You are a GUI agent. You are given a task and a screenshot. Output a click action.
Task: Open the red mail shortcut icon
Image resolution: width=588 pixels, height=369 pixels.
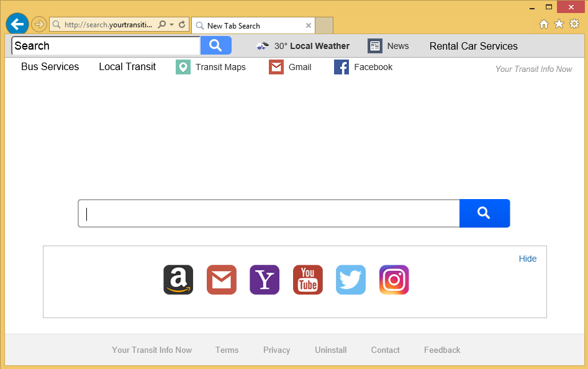coord(222,280)
